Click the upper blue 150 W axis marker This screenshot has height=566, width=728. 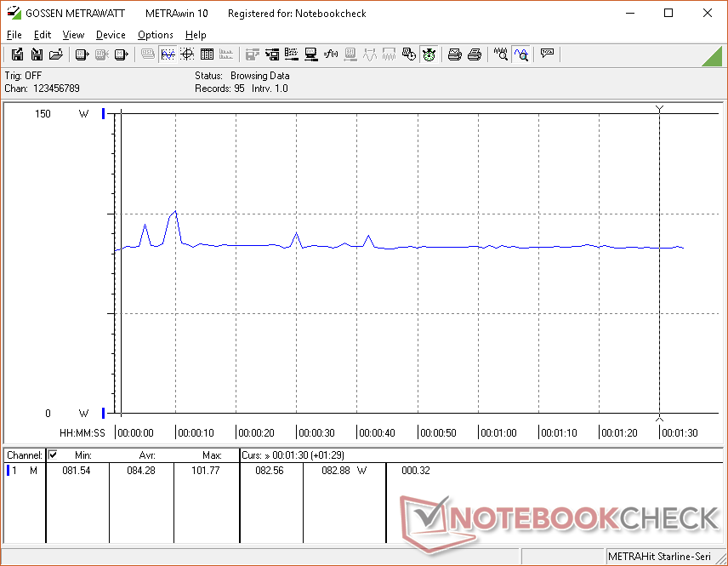104,113
